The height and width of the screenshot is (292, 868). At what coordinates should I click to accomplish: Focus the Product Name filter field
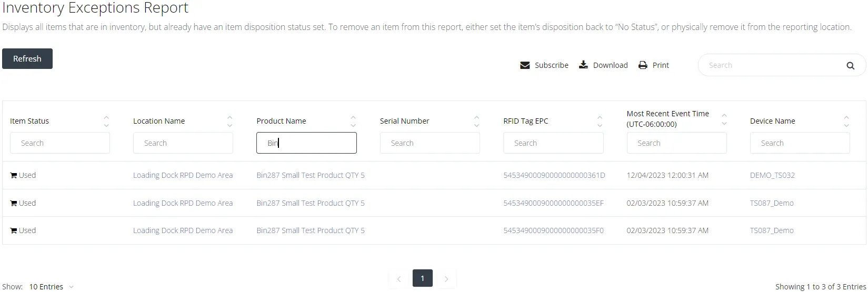pyautogui.click(x=306, y=143)
